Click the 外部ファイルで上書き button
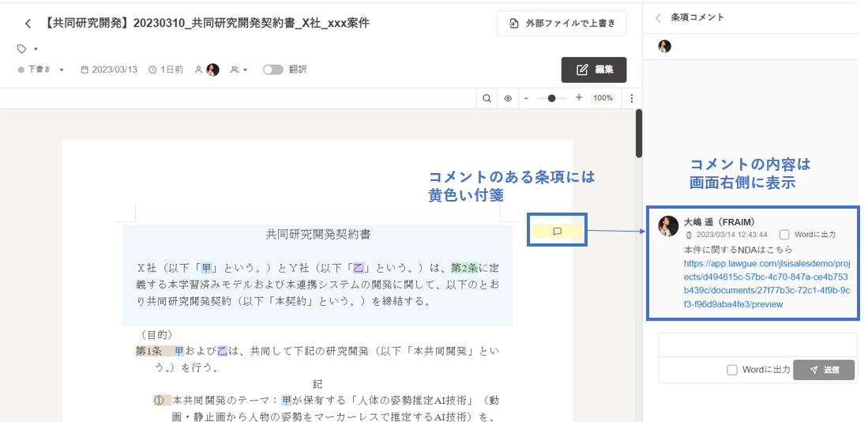The image size is (868, 422). pyautogui.click(x=562, y=24)
